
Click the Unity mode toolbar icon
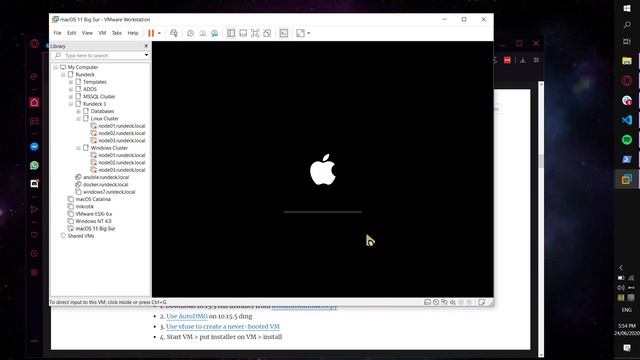click(x=267, y=33)
